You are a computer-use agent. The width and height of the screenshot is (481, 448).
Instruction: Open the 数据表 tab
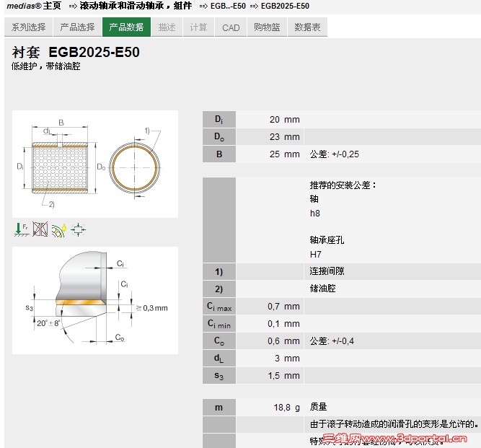pos(307,27)
